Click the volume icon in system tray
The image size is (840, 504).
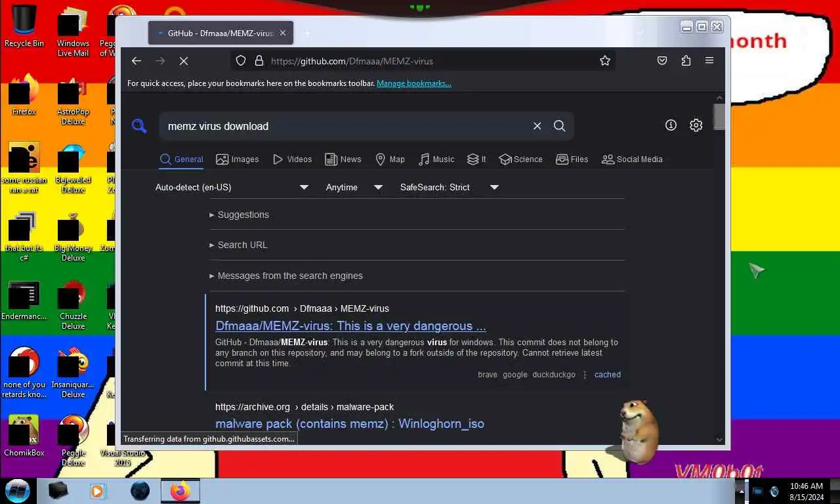(x=774, y=492)
